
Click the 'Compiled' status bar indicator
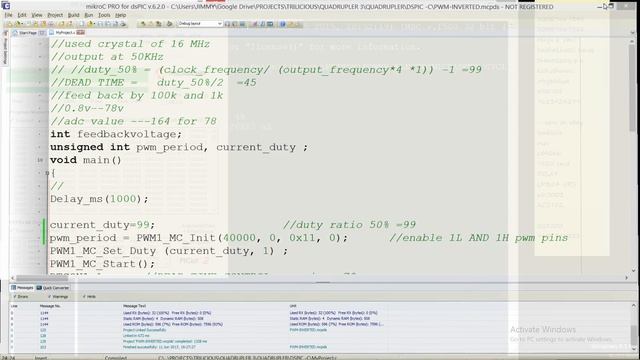point(116,358)
